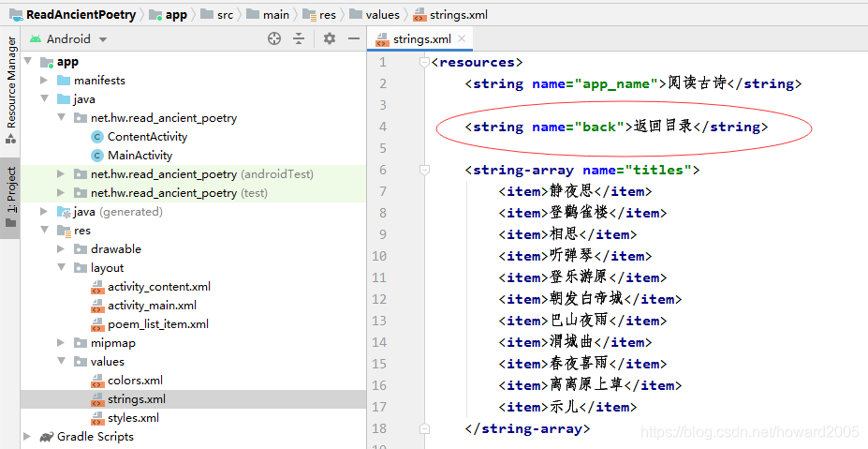868x449 pixels.
Task: Expand the drawable folder
Action: pyautogui.click(x=62, y=249)
